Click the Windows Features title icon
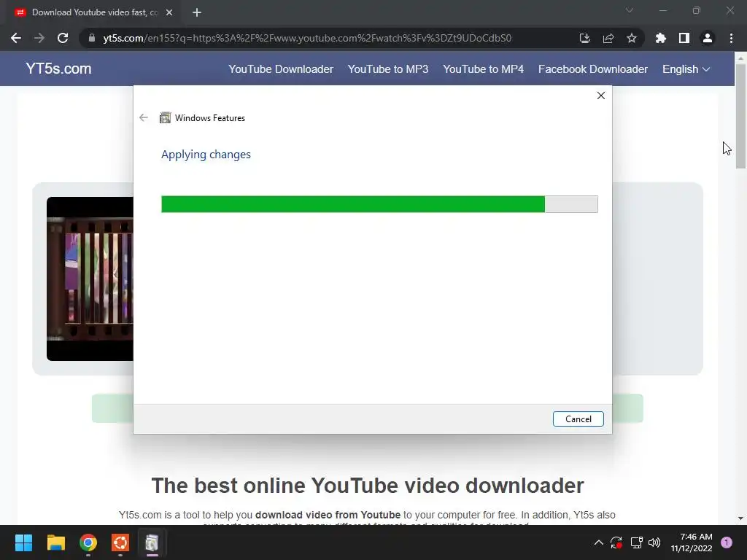747x560 pixels. 165,117
